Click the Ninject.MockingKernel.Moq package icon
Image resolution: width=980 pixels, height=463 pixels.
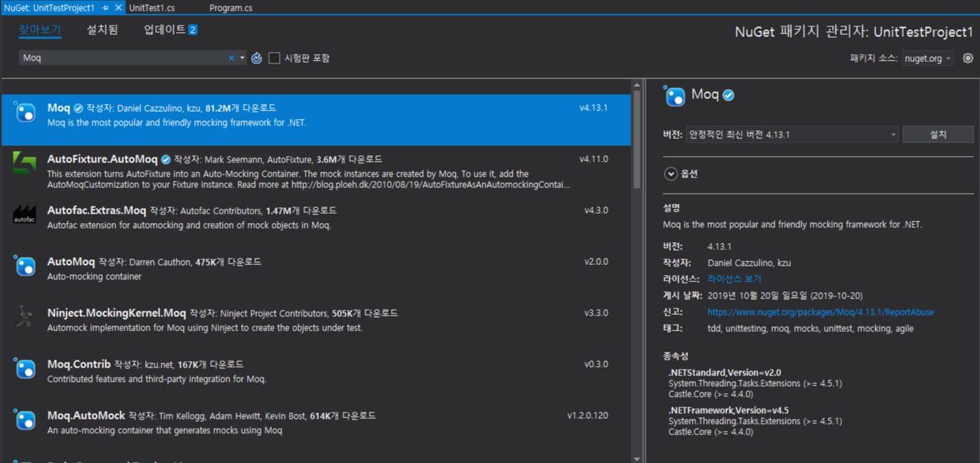25,317
